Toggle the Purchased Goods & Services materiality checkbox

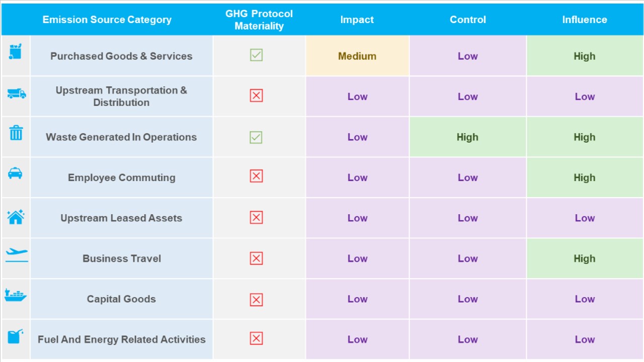256,55
